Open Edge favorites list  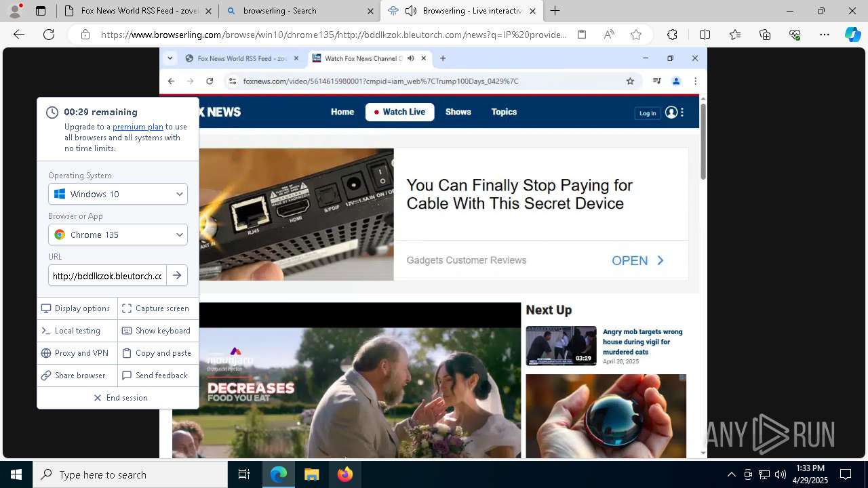point(735,35)
